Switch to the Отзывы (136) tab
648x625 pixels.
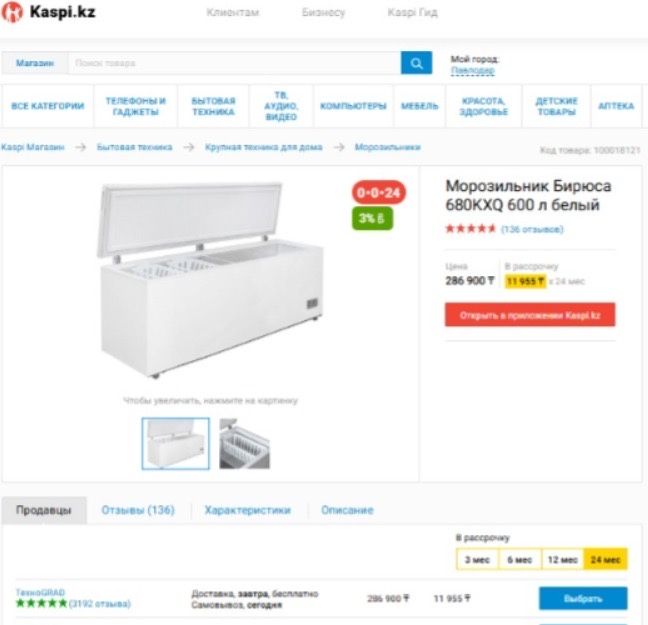click(138, 510)
